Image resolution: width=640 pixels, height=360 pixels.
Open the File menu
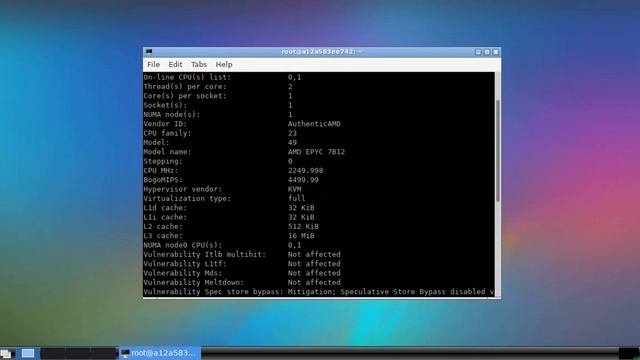pyautogui.click(x=153, y=64)
